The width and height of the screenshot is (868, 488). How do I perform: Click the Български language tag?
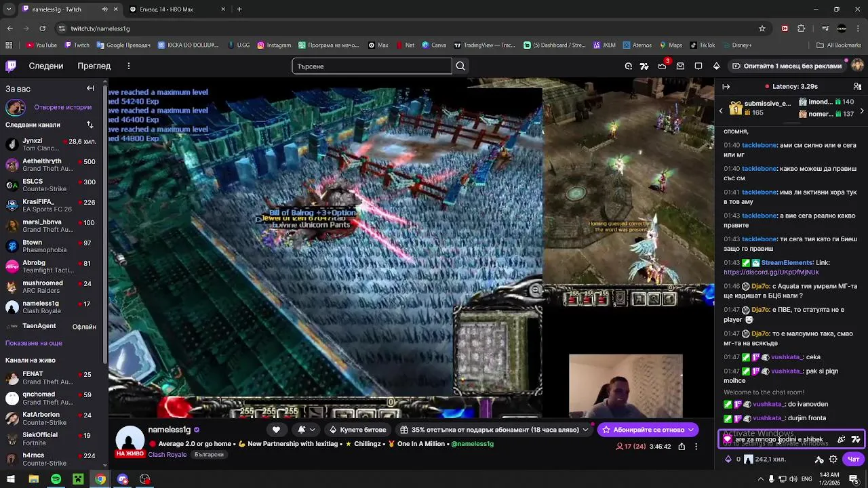coord(209,455)
